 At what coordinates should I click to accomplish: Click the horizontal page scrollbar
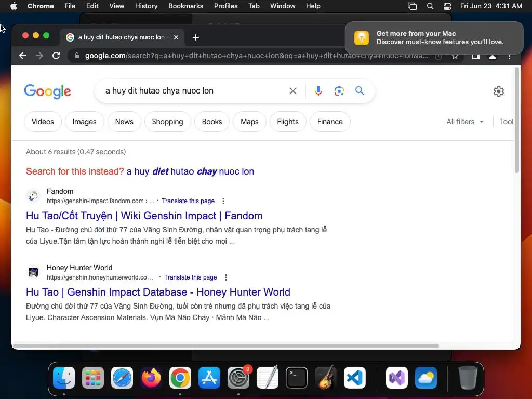pos(226,345)
